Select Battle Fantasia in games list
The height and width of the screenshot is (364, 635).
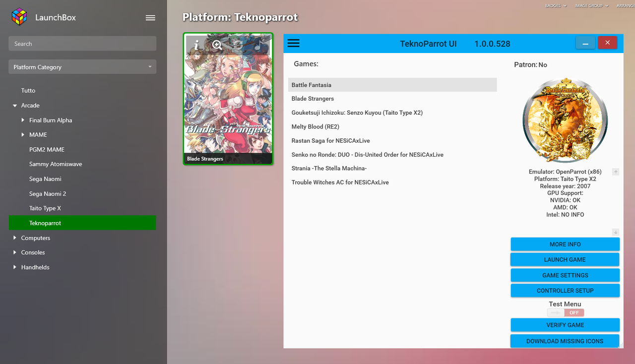(392, 85)
